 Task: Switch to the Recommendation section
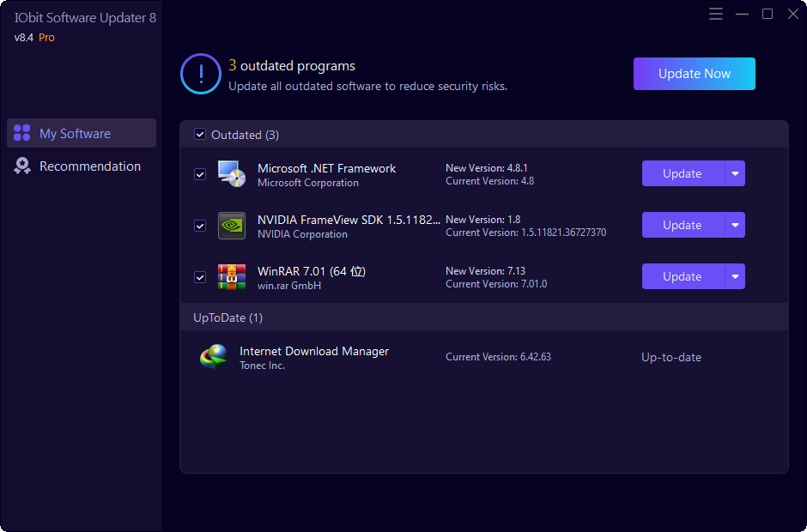coord(88,166)
